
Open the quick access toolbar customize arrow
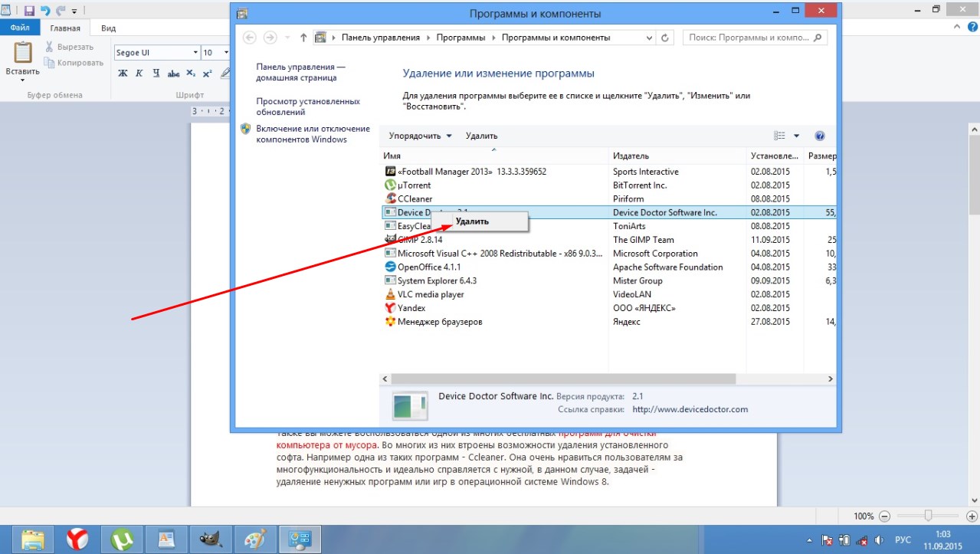coord(74,11)
